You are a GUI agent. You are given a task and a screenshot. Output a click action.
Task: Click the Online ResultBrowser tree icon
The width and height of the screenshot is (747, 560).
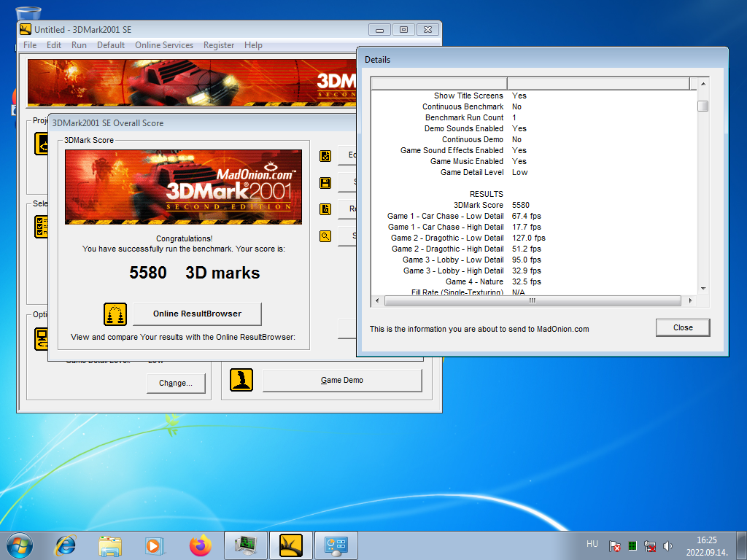pos(115,314)
